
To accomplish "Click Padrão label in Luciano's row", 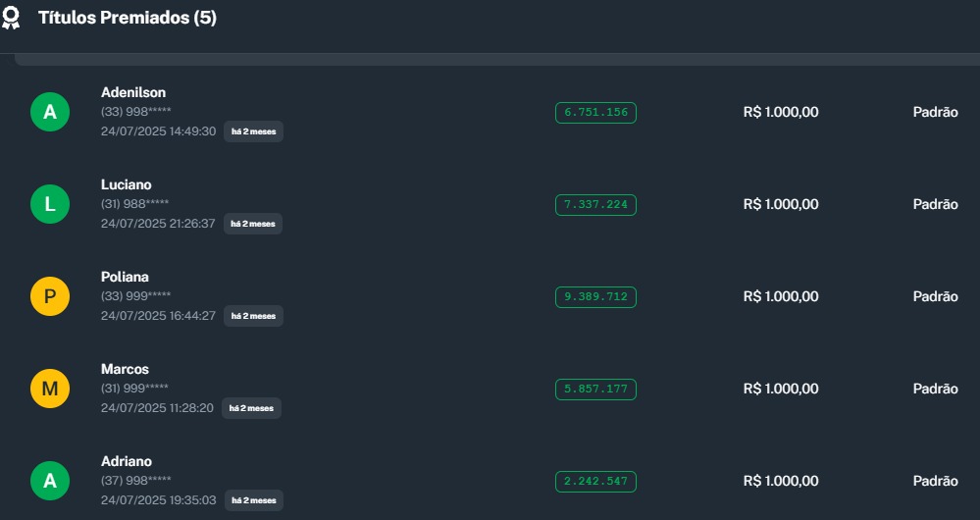I will pos(935,205).
